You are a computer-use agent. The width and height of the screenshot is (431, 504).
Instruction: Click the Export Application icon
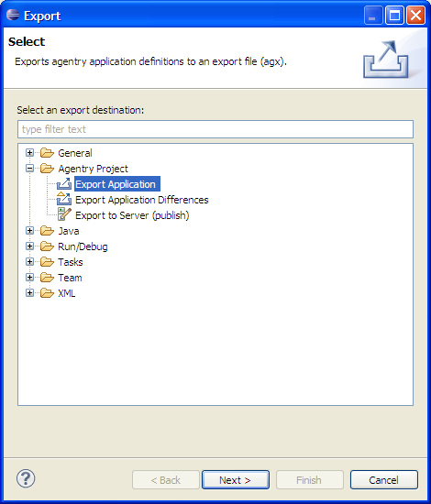point(64,184)
